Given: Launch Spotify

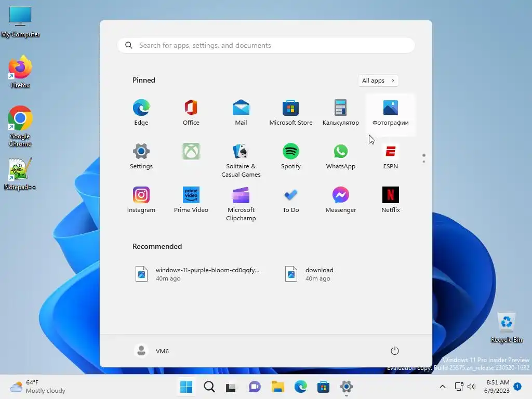Looking at the screenshot, I should tap(291, 156).
